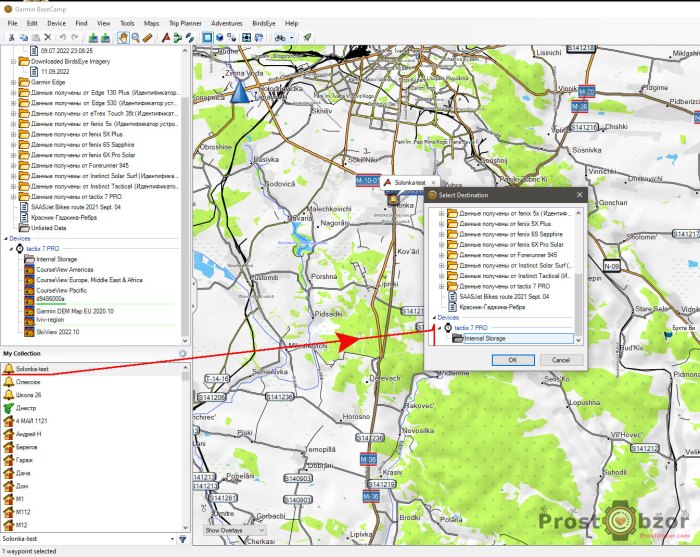Click the Send to Device icon
700x557 pixels.
93,38
